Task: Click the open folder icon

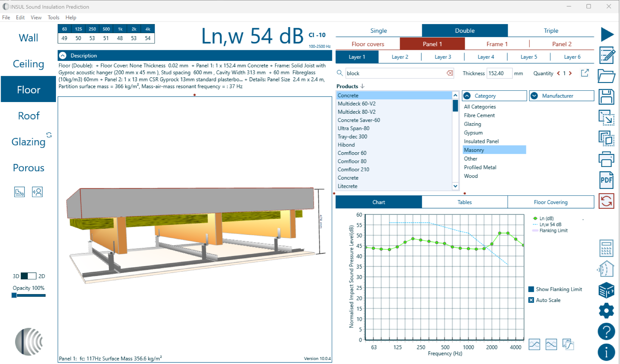Action: [x=607, y=76]
